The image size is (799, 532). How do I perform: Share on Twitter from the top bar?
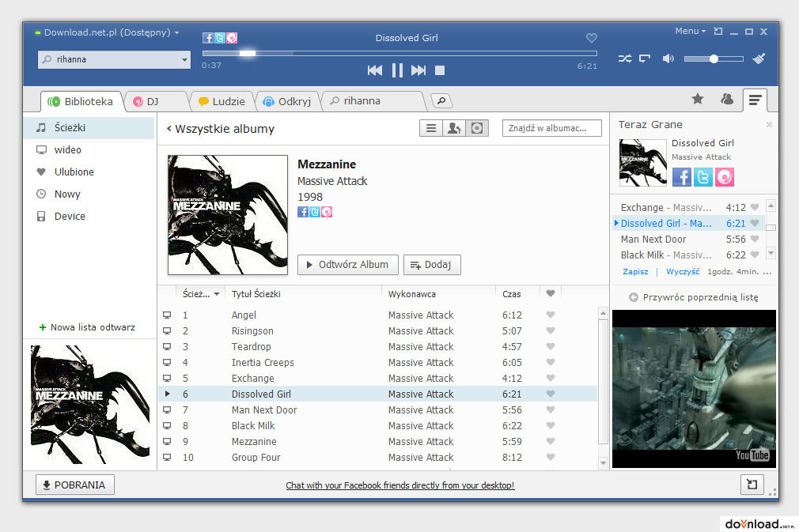[x=220, y=38]
